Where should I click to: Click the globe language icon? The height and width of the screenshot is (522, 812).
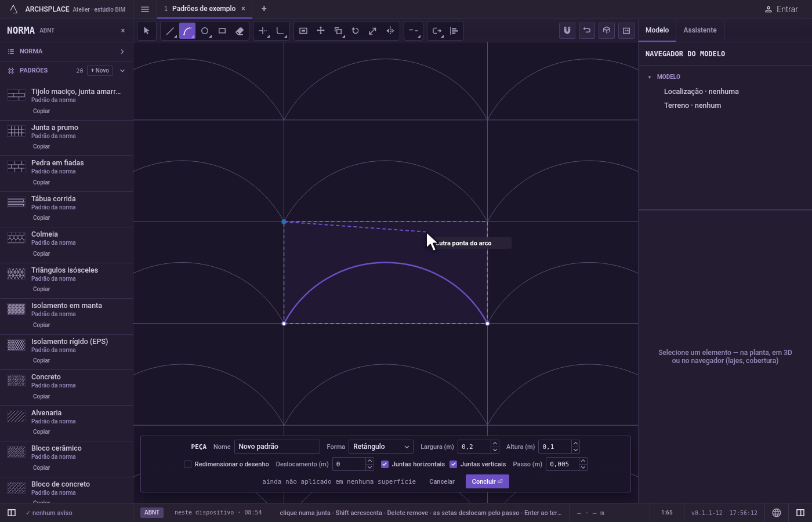[777, 513]
